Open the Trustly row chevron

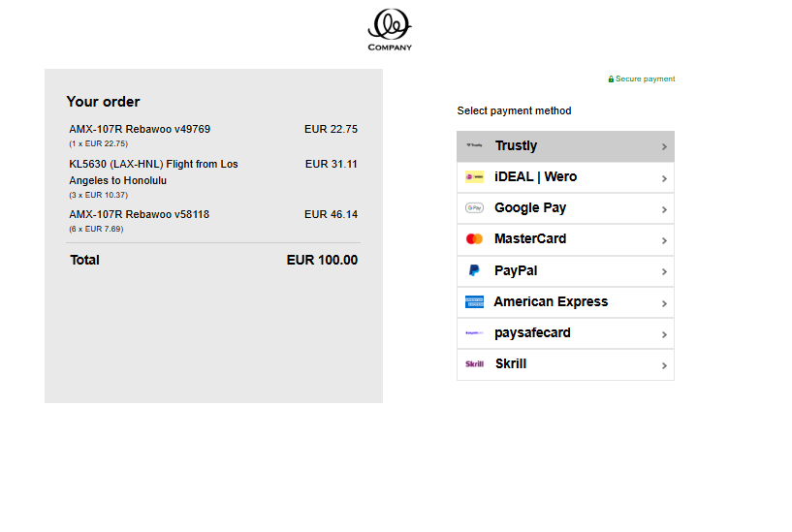tap(664, 147)
